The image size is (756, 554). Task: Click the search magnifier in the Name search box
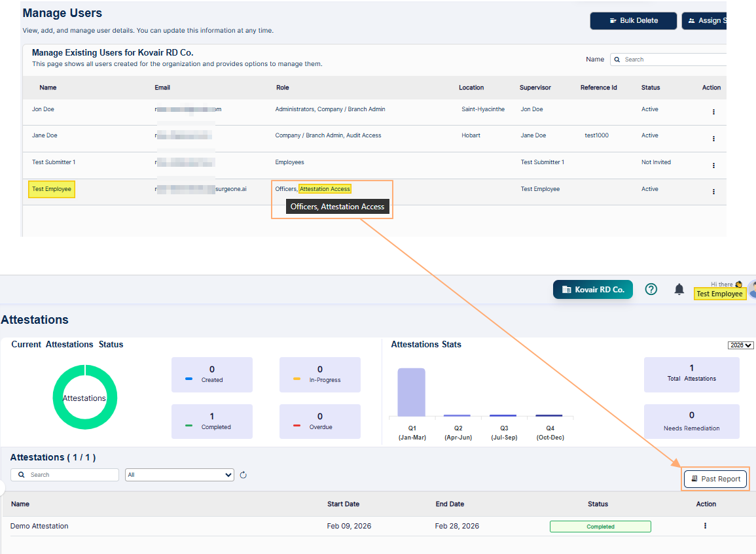616,59
